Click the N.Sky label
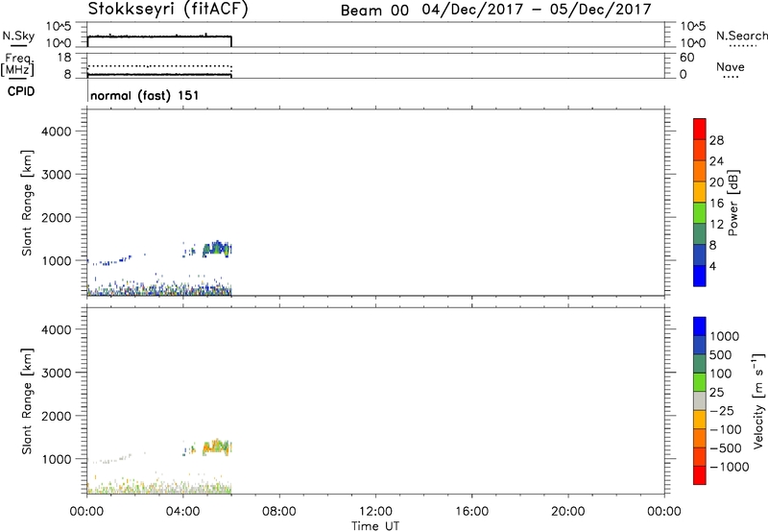The image size is (768, 532). (x=18, y=36)
